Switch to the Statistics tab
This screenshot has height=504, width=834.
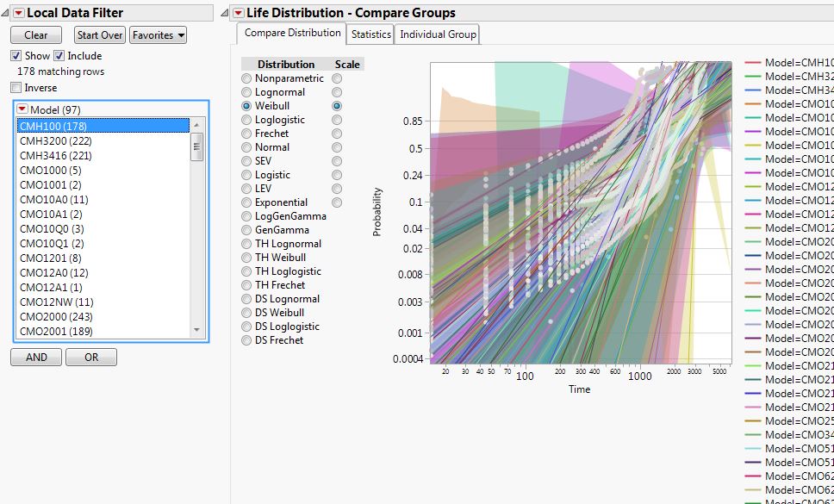370,34
